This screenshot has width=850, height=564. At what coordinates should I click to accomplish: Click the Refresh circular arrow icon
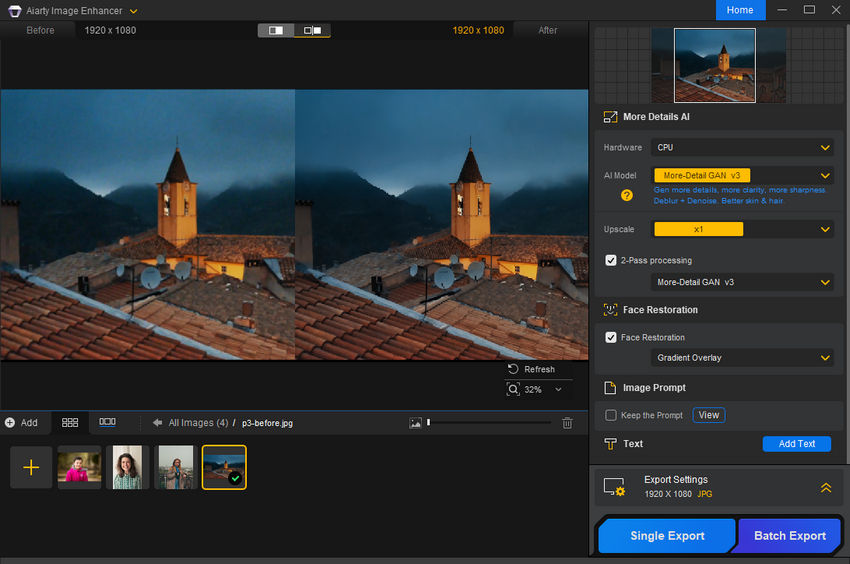tap(513, 369)
